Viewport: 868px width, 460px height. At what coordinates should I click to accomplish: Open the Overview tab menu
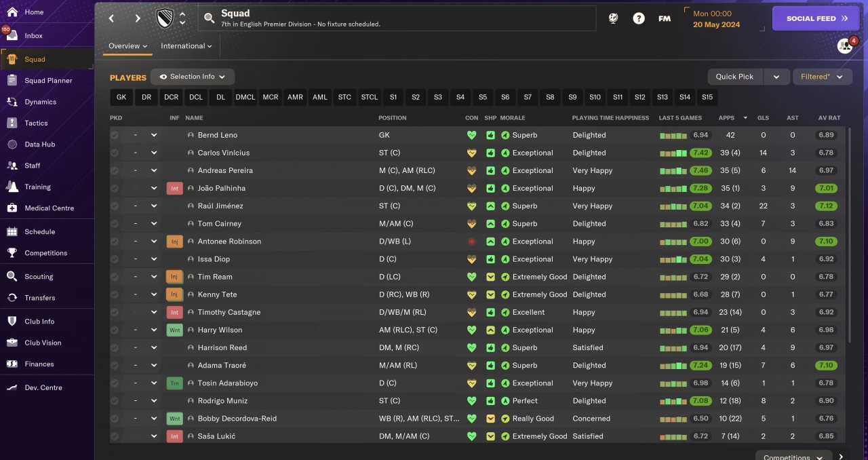coord(128,46)
